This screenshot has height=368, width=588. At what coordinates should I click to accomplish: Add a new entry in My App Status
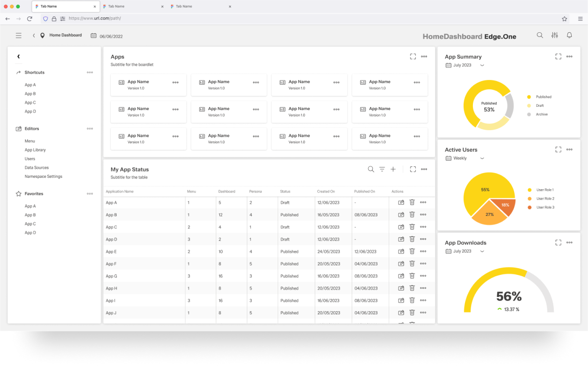pyautogui.click(x=393, y=169)
